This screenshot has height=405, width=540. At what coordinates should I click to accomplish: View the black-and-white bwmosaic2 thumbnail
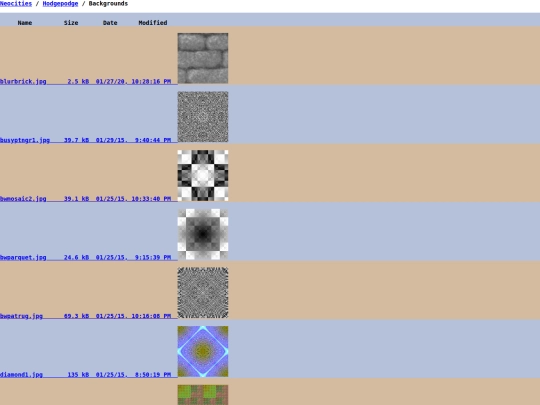(x=203, y=175)
